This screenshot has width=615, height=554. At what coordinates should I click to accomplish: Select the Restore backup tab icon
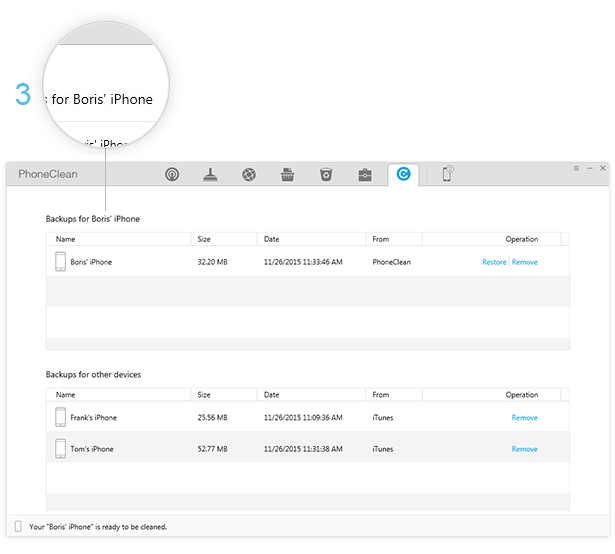403,174
